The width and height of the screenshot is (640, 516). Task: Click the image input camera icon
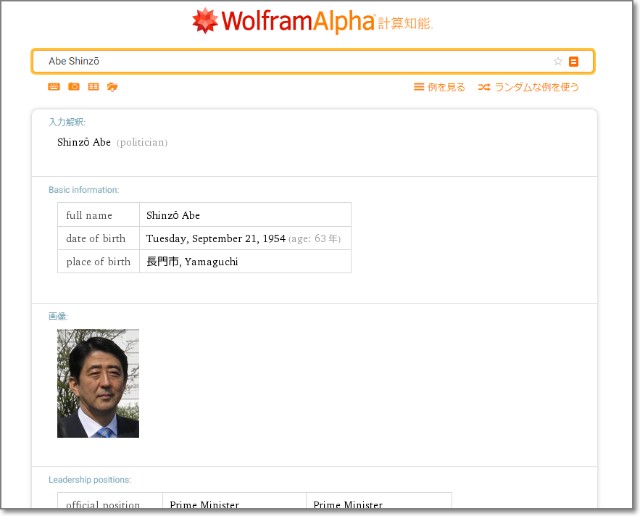click(74, 87)
